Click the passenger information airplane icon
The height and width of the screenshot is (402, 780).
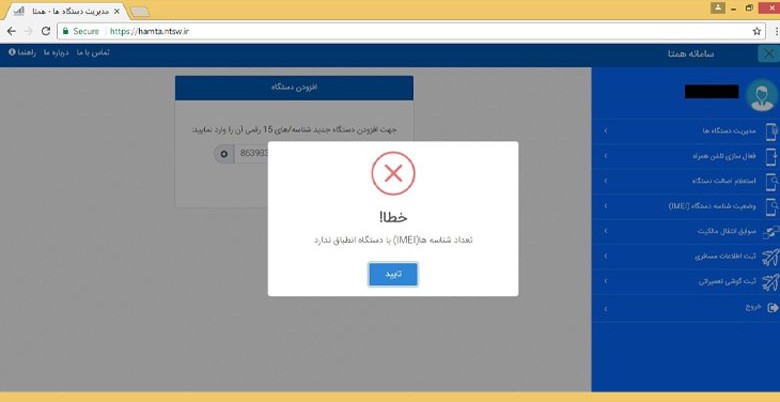771,257
